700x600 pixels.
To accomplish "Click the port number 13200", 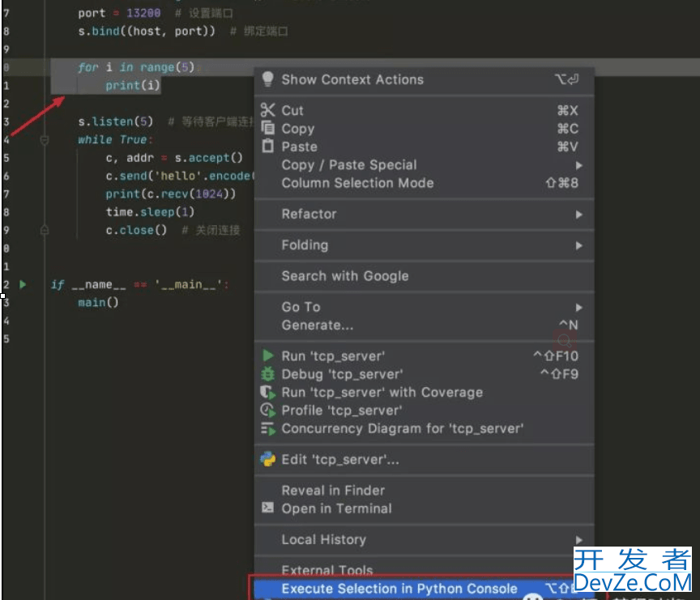I will tap(143, 13).
